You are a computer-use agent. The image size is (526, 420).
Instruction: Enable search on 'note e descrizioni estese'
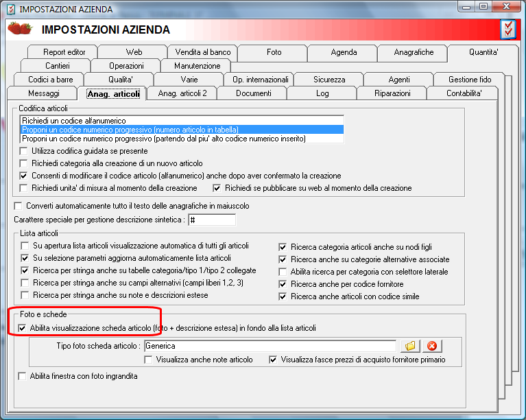(25, 296)
